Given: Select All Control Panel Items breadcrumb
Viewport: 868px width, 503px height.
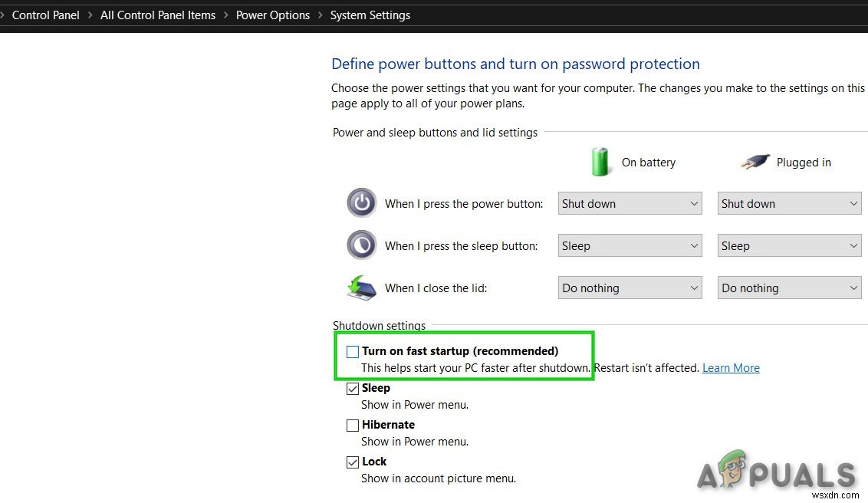Looking at the screenshot, I should click(157, 15).
